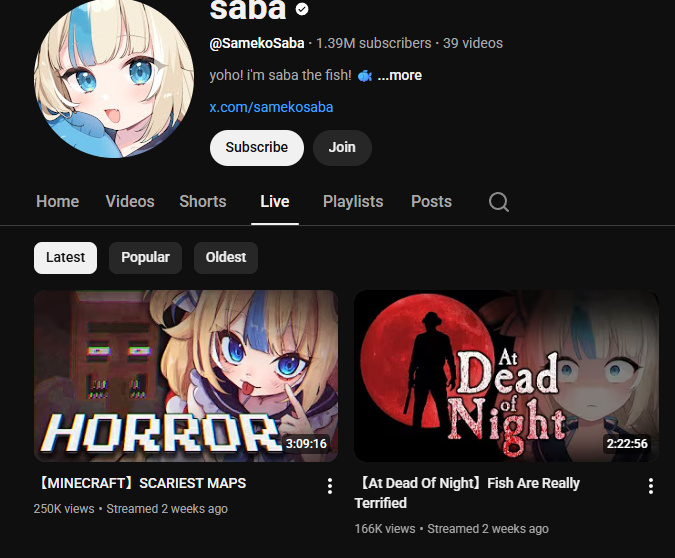The image size is (675, 558).
Task: Select the Latest sort chip
Action: (65, 257)
